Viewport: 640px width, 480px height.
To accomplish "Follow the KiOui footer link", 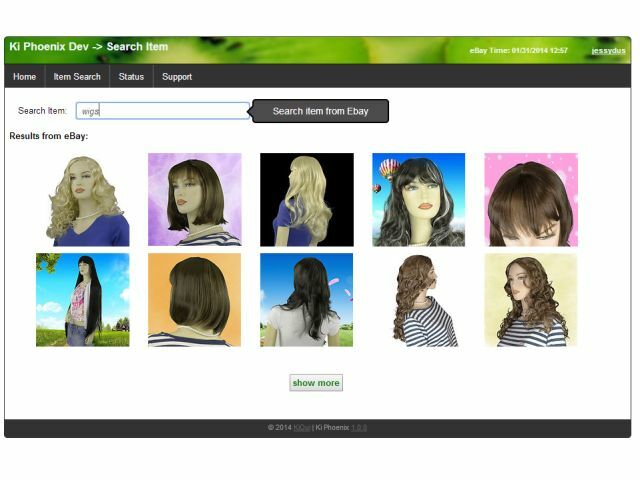I will pos(303,427).
